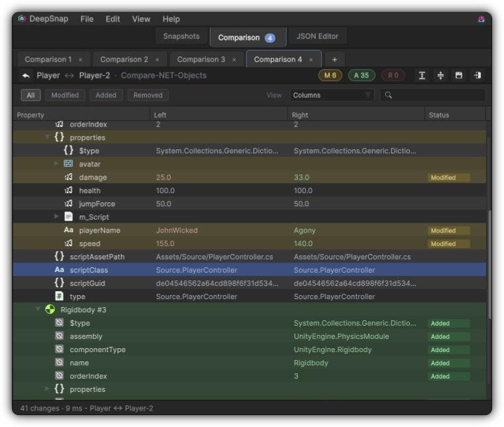Click the swap arrows between Player and Player-2
The height and width of the screenshot is (427, 504).
point(69,76)
